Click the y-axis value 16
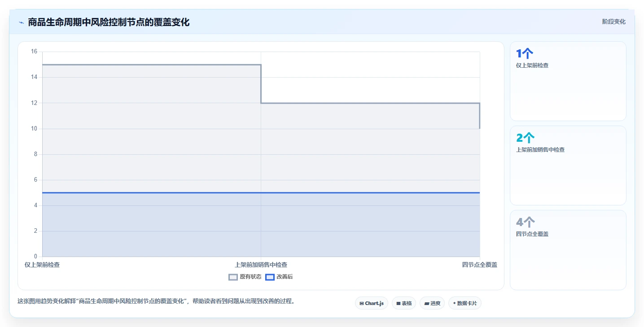The height and width of the screenshot is (327, 644). 34,52
